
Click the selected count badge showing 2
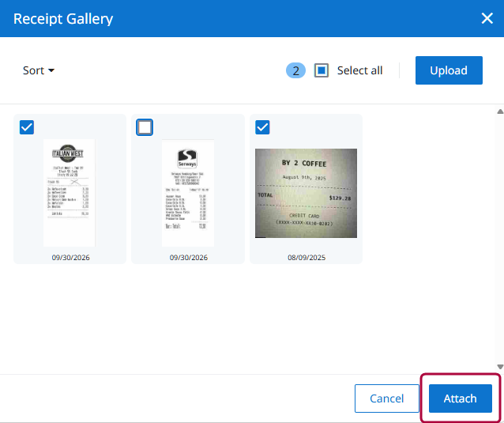pyautogui.click(x=295, y=70)
